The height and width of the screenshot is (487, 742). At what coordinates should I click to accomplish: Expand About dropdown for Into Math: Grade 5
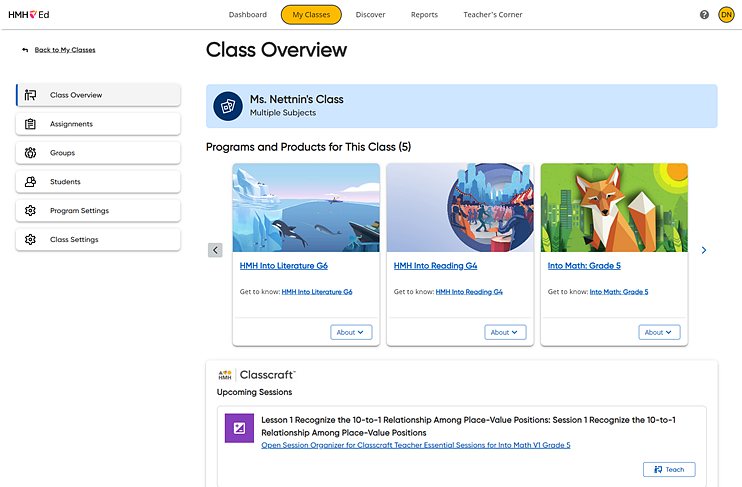659,332
